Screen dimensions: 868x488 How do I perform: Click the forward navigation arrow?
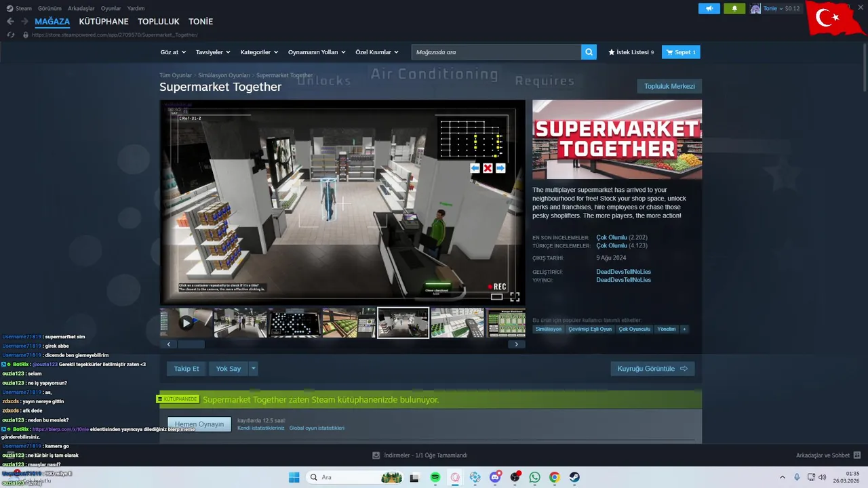24,22
